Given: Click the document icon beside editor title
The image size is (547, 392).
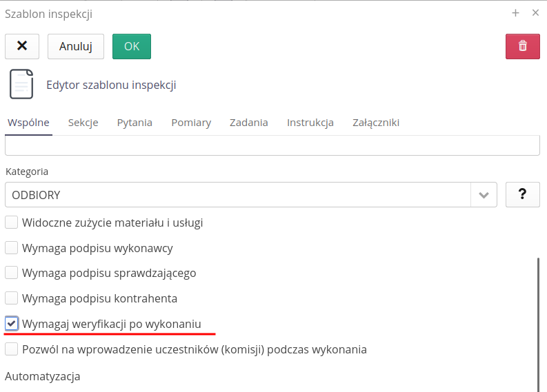Looking at the screenshot, I should pyautogui.click(x=21, y=85).
